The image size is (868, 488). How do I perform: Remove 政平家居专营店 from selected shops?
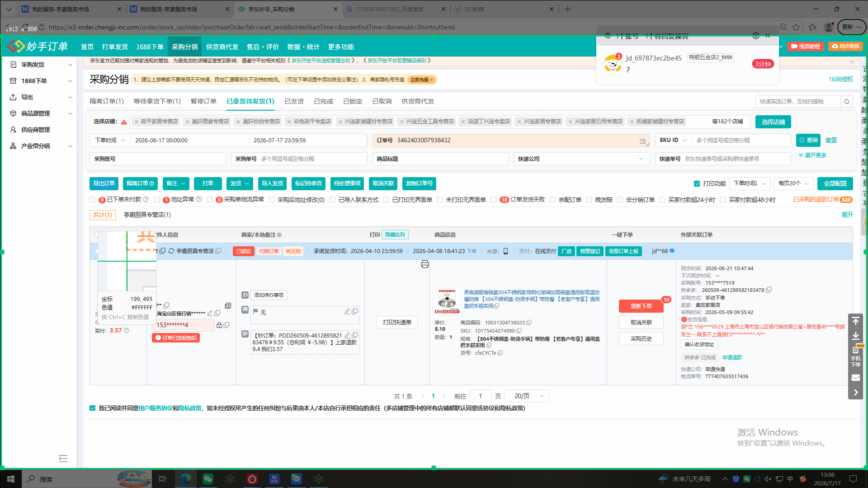point(136,122)
